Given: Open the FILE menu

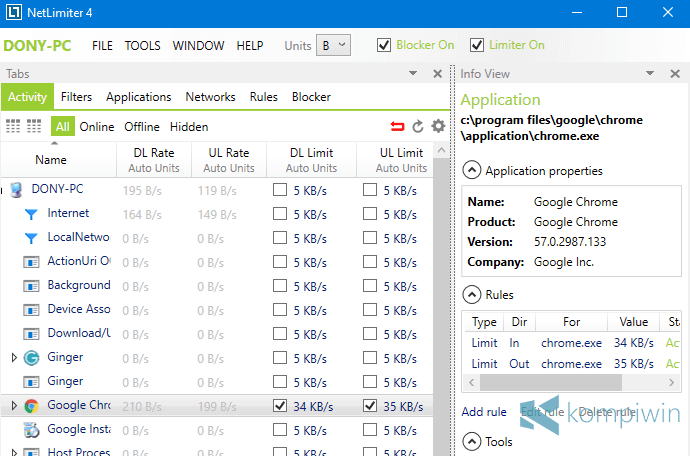Looking at the screenshot, I should (102, 45).
